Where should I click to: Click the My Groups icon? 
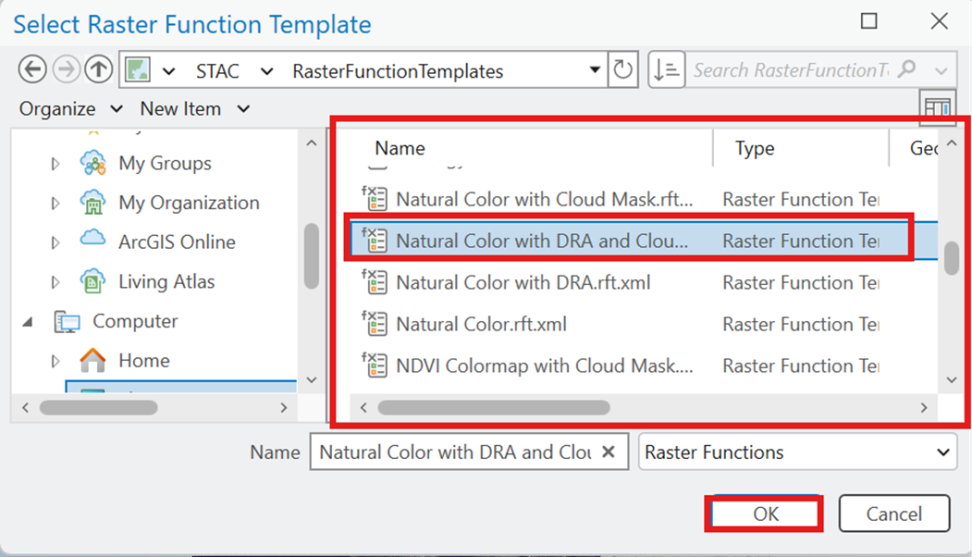pos(93,163)
